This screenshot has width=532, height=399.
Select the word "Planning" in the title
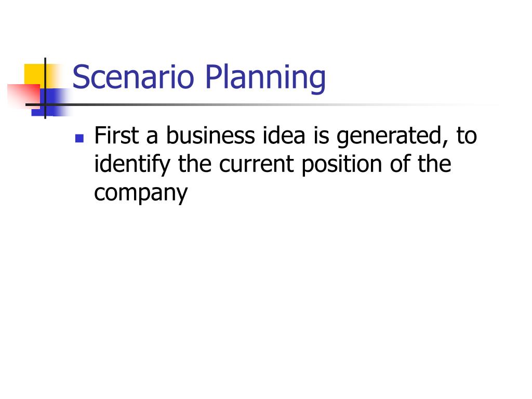tap(265, 77)
